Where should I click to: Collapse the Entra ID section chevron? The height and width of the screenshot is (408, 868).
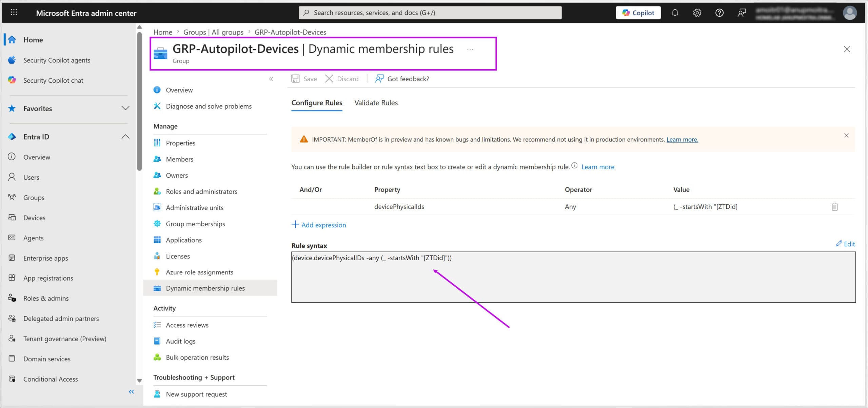[x=125, y=137]
